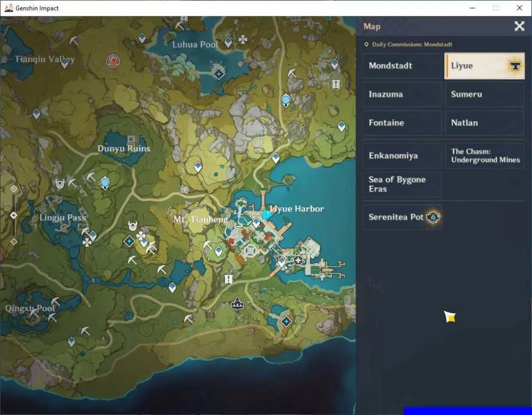
Task: Select the compass-style icon at Liyue Harbor docks
Action: (298, 260)
